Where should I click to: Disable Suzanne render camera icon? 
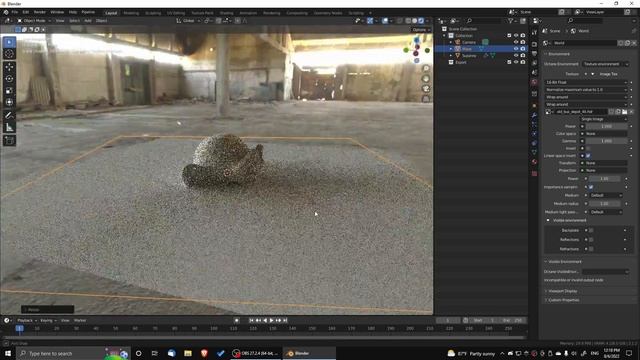pos(523,56)
